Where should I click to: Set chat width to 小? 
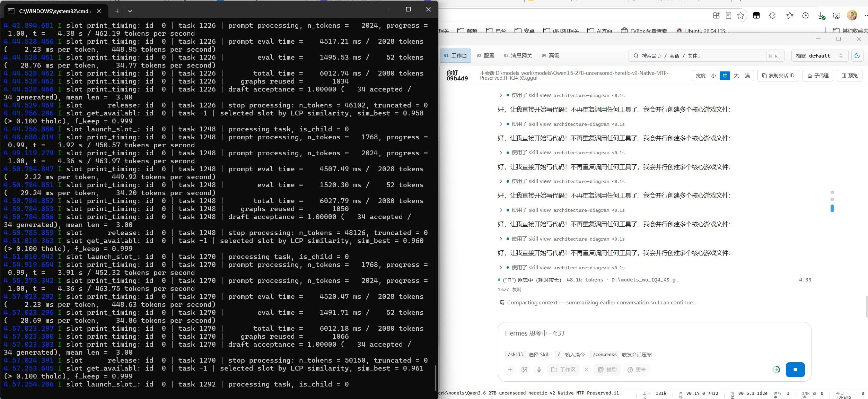point(713,76)
